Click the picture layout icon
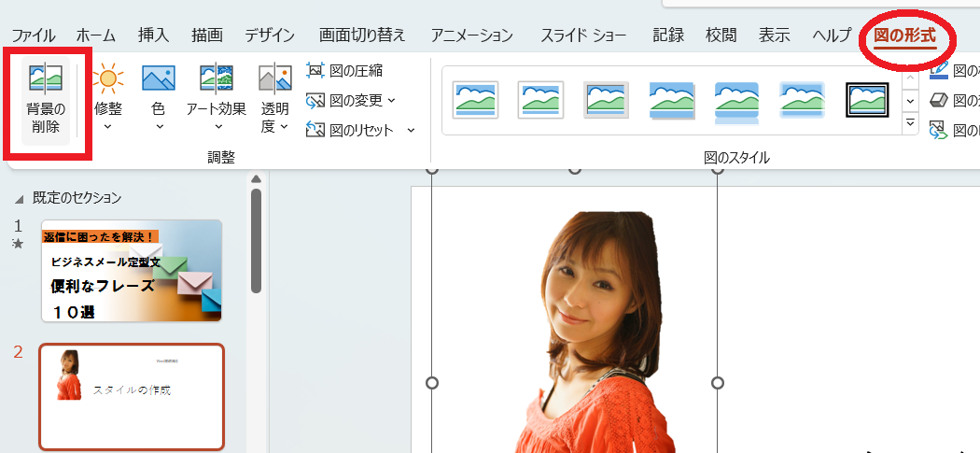Screen dimensions: 980x453 point(938,130)
